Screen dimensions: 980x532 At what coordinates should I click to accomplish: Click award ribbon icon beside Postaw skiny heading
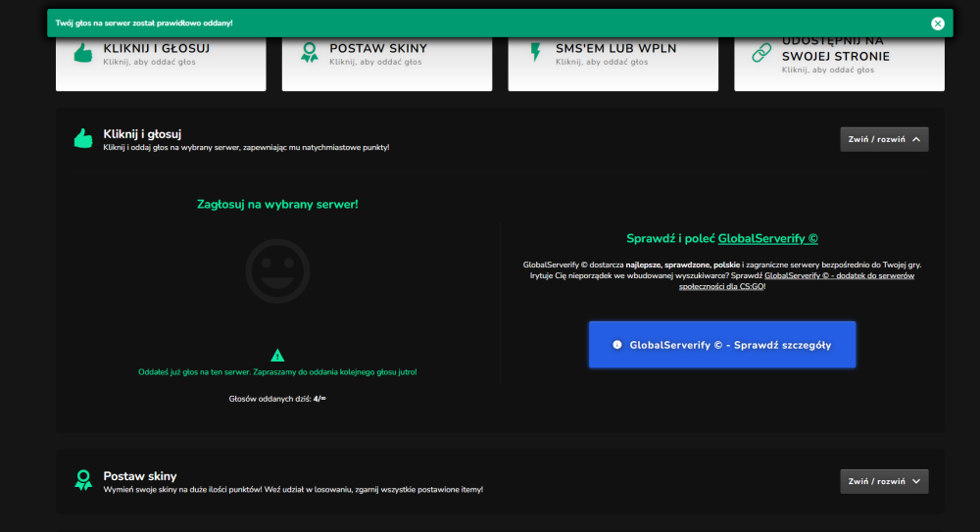pyautogui.click(x=83, y=480)
